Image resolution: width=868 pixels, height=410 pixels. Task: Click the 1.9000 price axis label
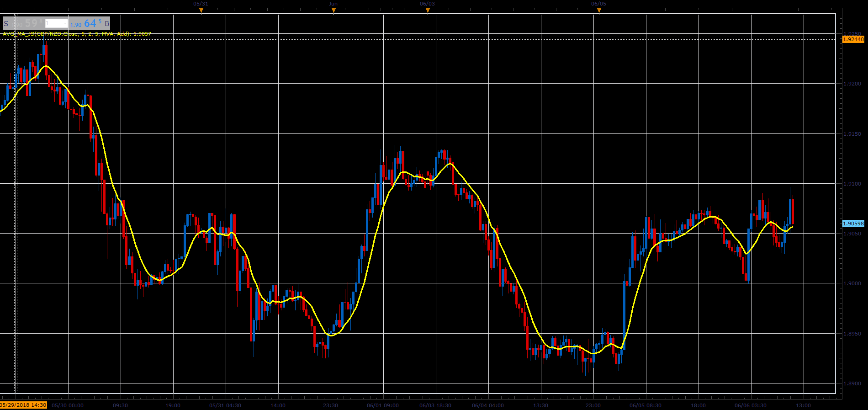tap(852, 283)
